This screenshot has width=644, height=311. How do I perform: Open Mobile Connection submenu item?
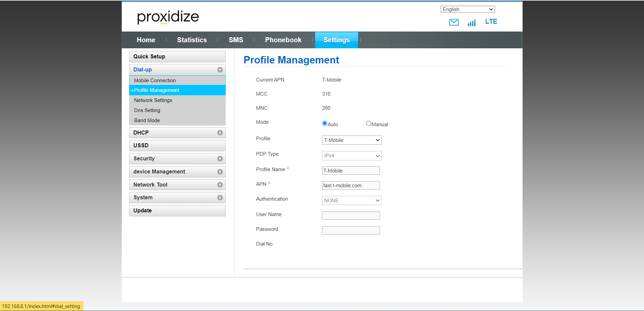177,81
